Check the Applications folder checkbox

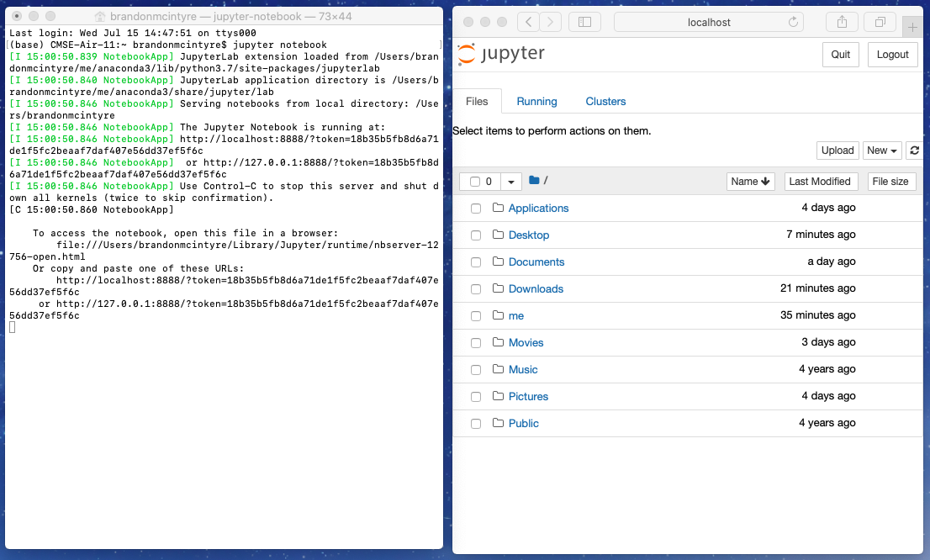pos(476,209)
